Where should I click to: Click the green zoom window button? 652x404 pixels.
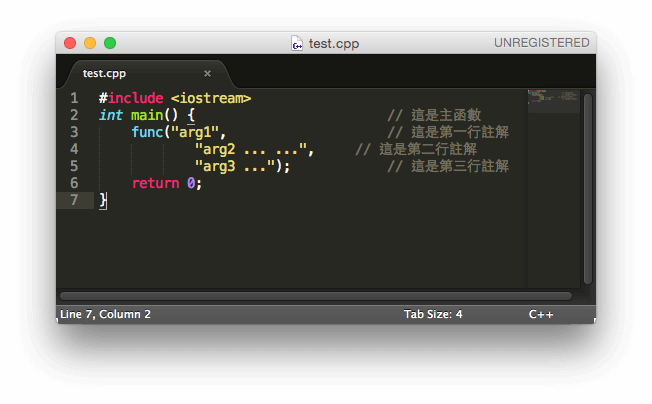pos(110,43)
